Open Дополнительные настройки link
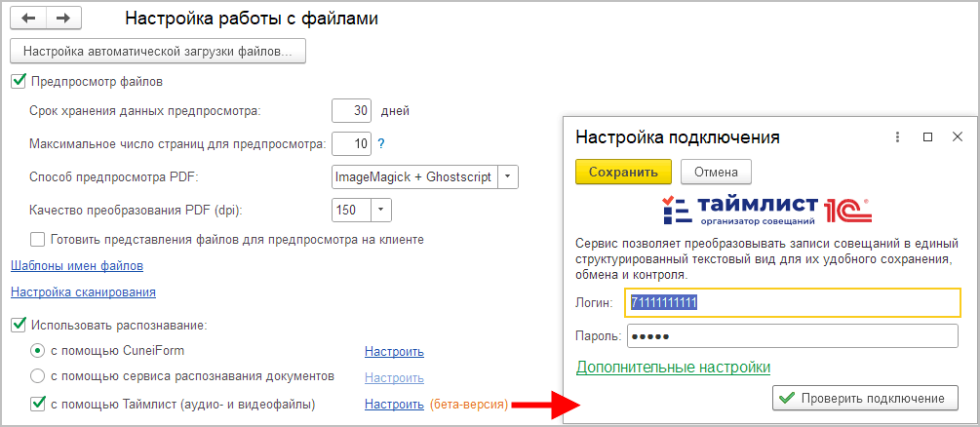This screenshot has width=980, height=427. (x=673, y=368)
